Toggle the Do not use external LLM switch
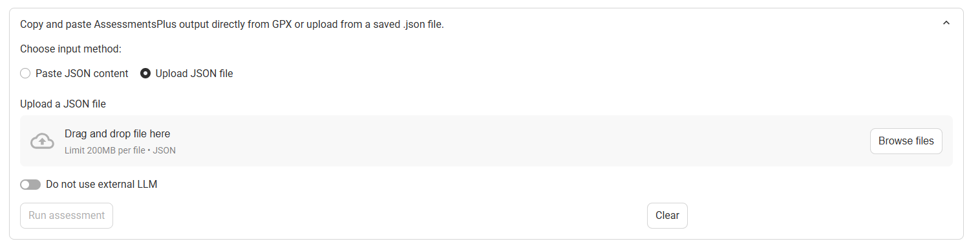Viewport: 980px width, 250px height. pos(30,185)
